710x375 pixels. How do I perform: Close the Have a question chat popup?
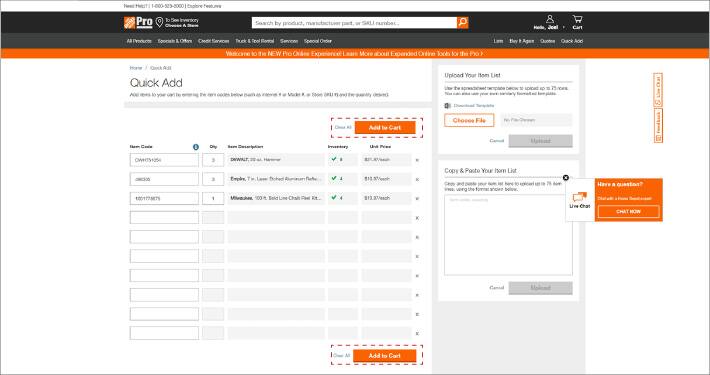pos(566,178)
